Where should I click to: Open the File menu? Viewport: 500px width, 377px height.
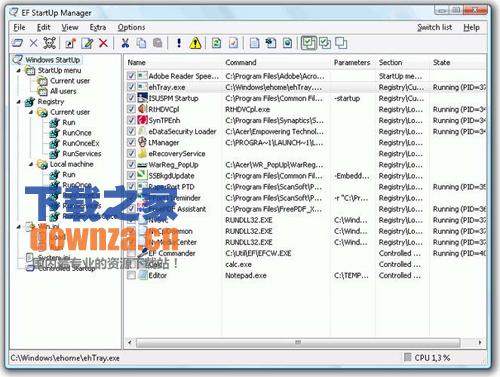coord(19,27)
